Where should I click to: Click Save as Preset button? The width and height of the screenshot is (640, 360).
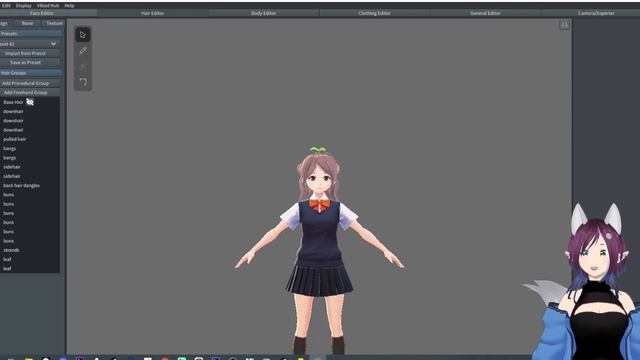[x=29, y=62]
